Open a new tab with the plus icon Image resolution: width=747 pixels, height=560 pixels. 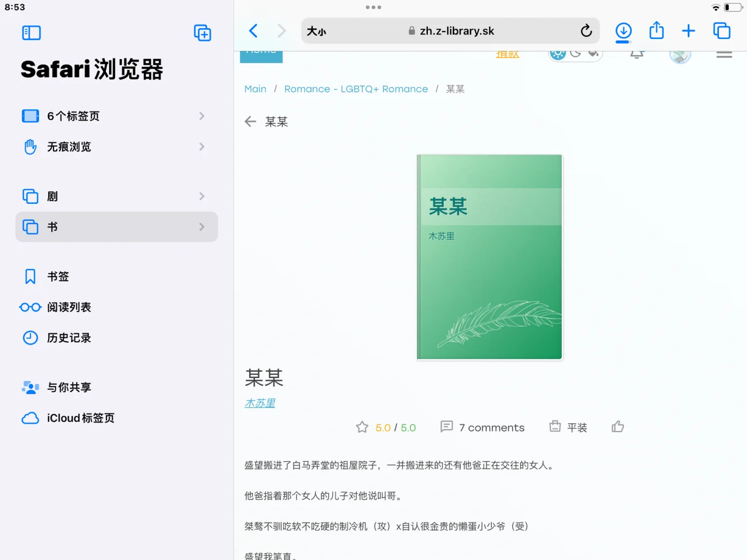(x=688, y=31)
